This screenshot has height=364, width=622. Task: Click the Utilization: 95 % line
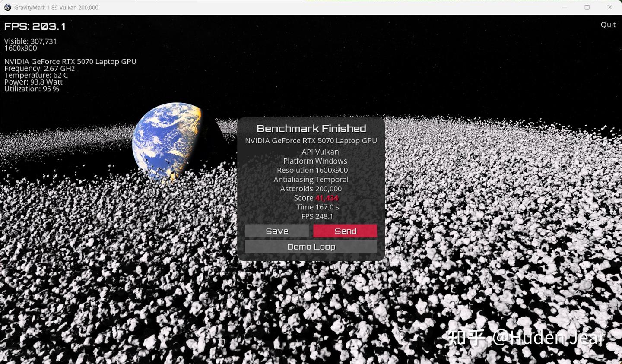(32, 89)
